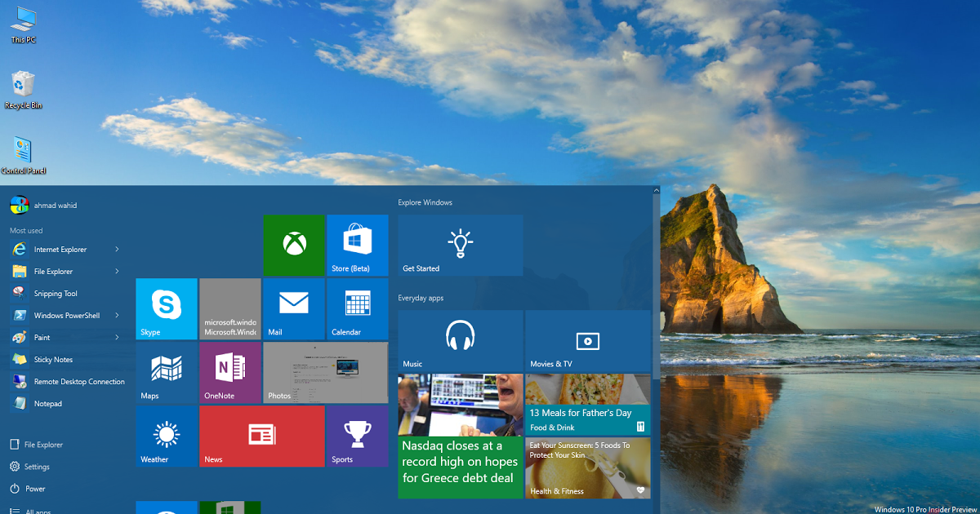Launch Internet Explorer from Most used
The height and width of the screenshot is (514, 980).
click(60, 250)
